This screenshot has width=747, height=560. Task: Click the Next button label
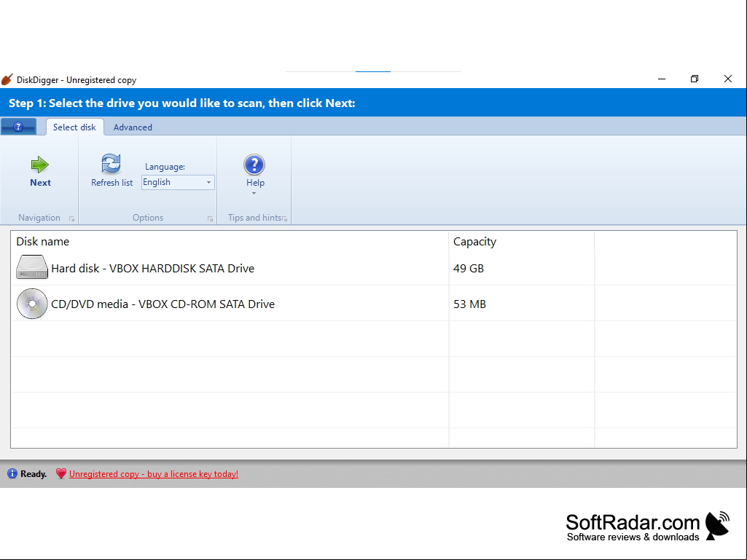tap(41, 182)
